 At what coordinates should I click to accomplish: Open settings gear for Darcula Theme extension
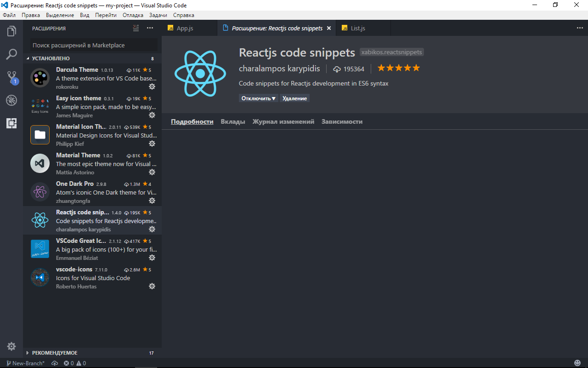pos(152,86)
